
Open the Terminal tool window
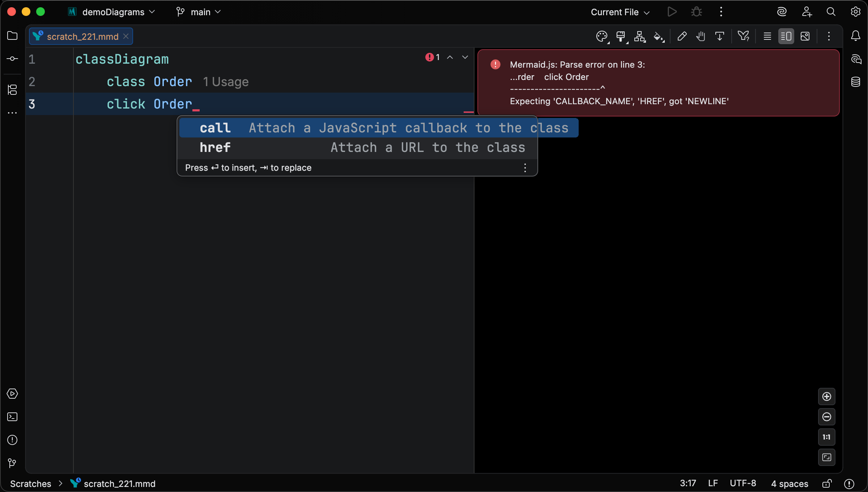click(12, 417)
